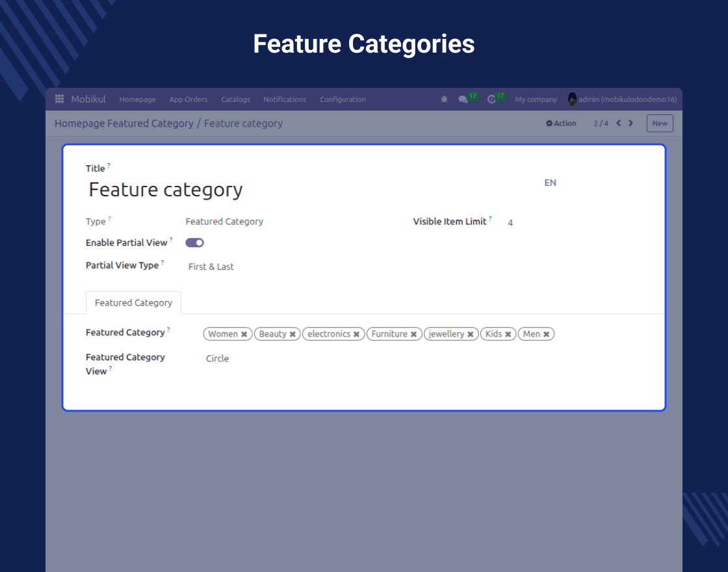Open the Catalogs menu
The image size is (728, 572).
[x=235, y=99]
